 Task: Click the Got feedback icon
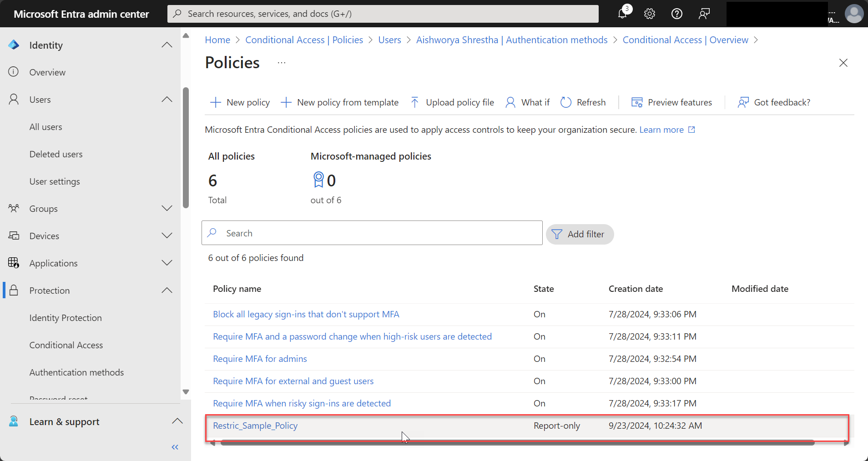[x=743, y=102]
